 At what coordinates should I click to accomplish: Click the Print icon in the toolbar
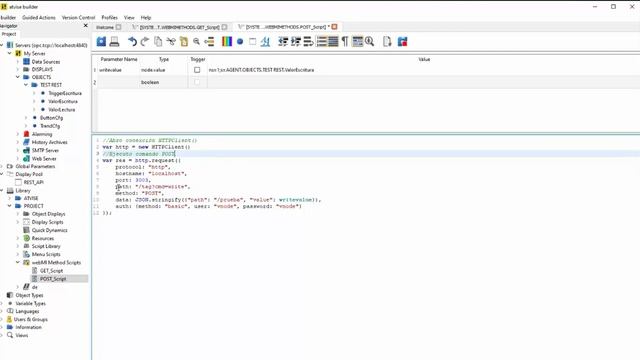(x=114, y=41)
